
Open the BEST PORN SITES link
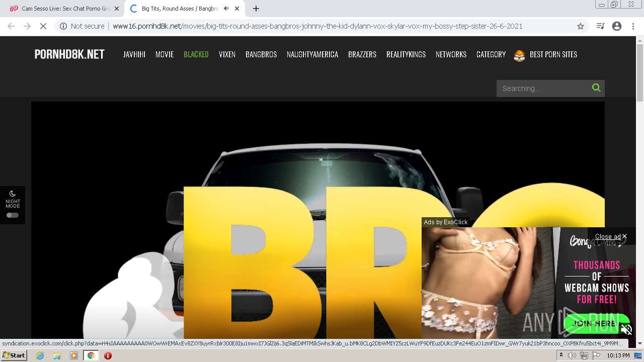click(553, 54)
